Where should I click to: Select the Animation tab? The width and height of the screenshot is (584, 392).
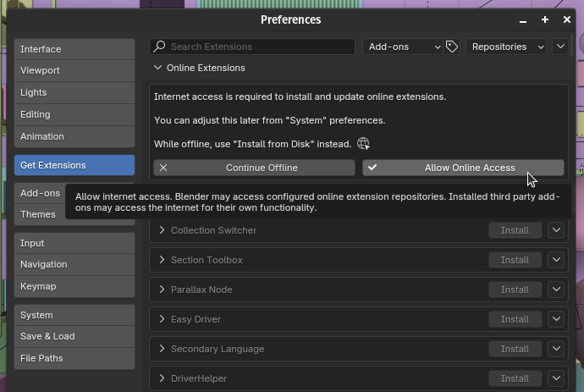click(74, 136)
